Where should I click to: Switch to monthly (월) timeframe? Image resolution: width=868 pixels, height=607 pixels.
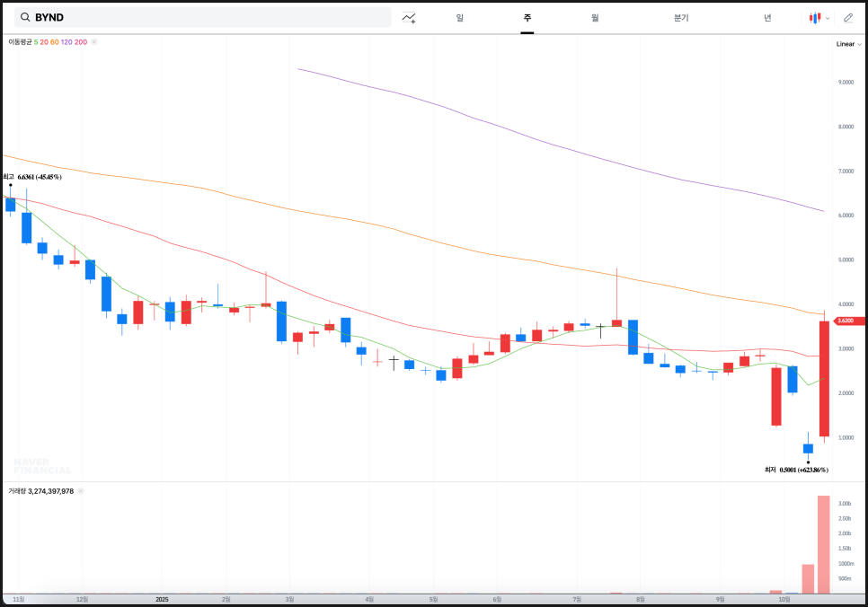click(x=595, y=18)
